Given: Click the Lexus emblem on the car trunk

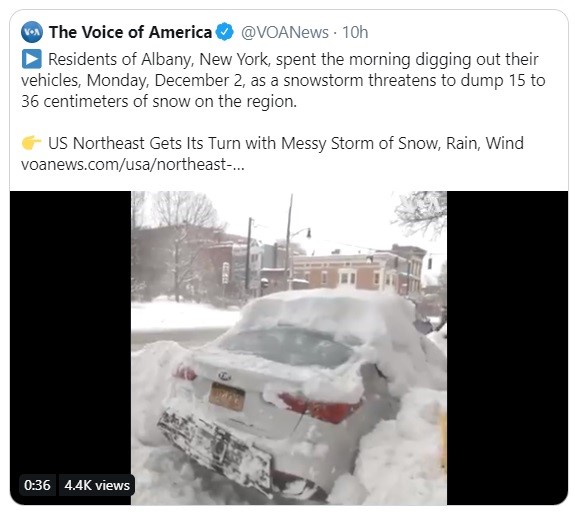Looking at the screenshot, I should 224,376.
